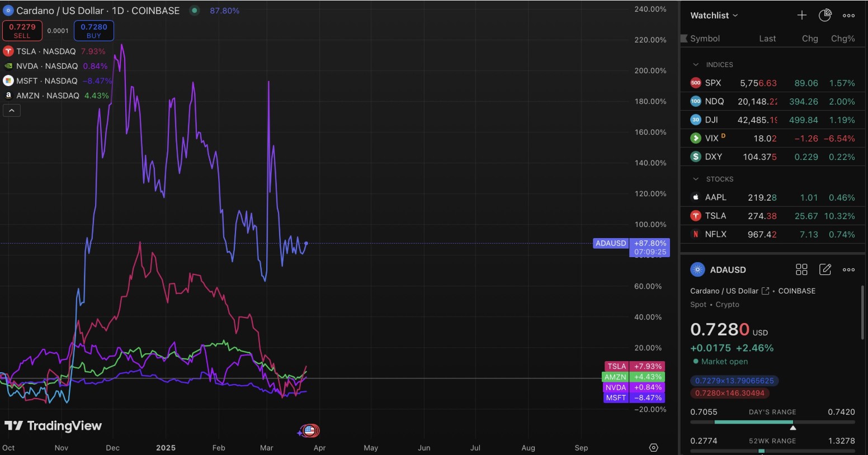Sort watchlist by Last column
Viewport: 868px width, 455px height.
[x=767, y=39]
